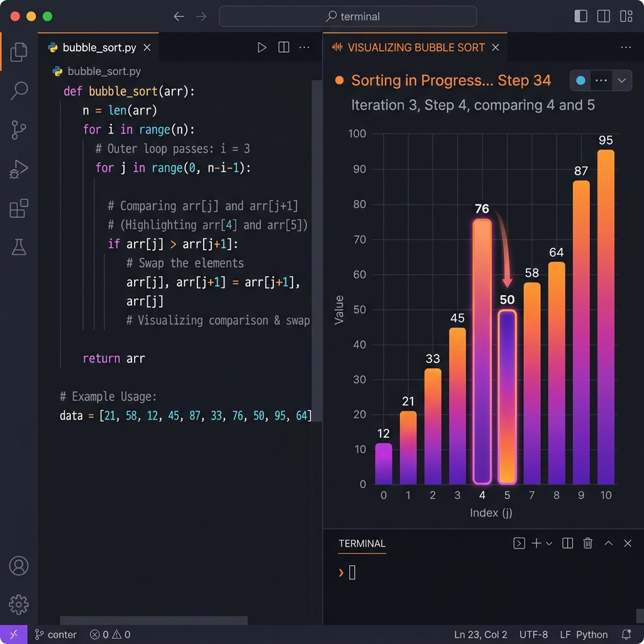Open the Run and Debug view
Screen dimensions: 644x644
(19, 169)
